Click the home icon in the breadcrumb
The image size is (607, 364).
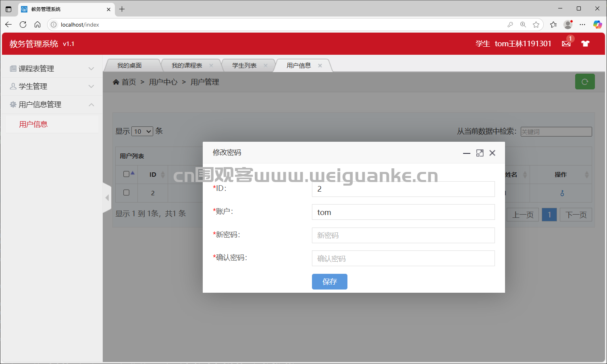pyautogui.click(x=116, y=82)
